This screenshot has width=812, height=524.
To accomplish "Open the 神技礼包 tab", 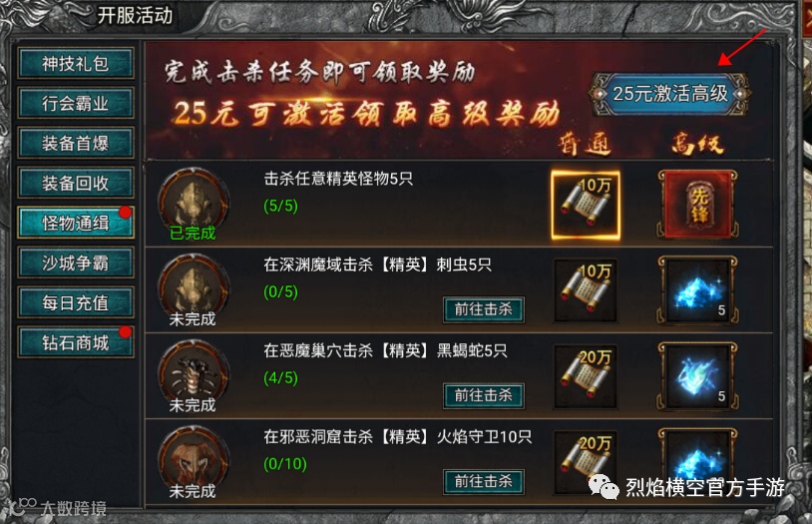I will click(76, 63).
